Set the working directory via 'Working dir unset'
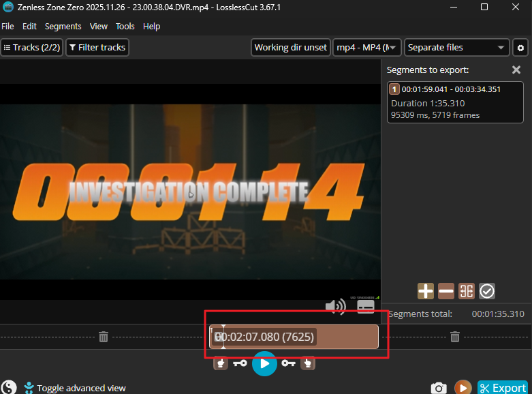 291,48
